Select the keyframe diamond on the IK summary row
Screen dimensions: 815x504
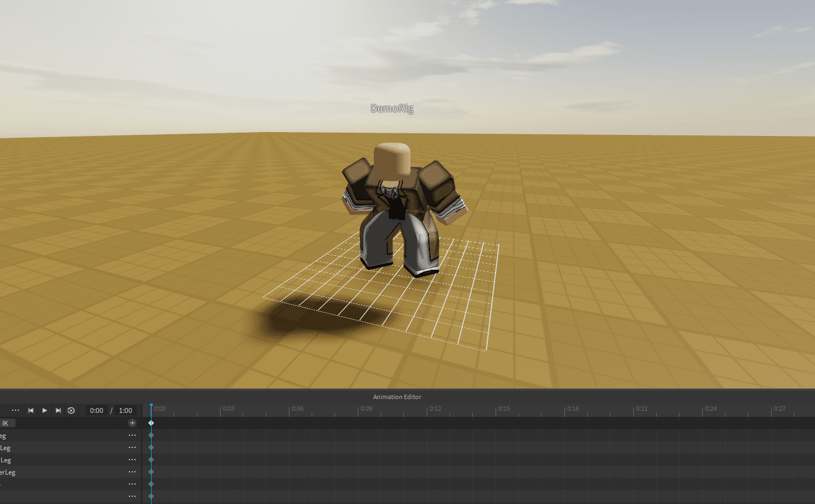click(x=151, y=422)
